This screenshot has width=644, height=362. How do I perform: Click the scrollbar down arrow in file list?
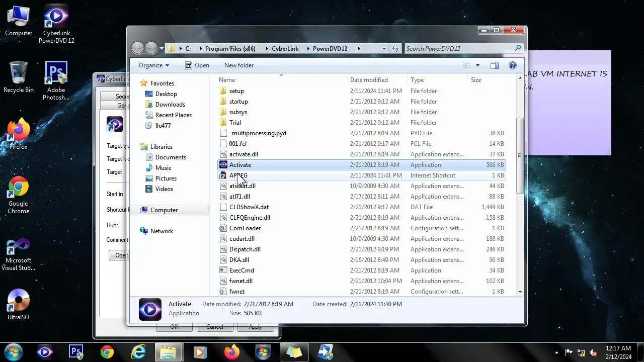pyautogui.click(x=520, y=292)
